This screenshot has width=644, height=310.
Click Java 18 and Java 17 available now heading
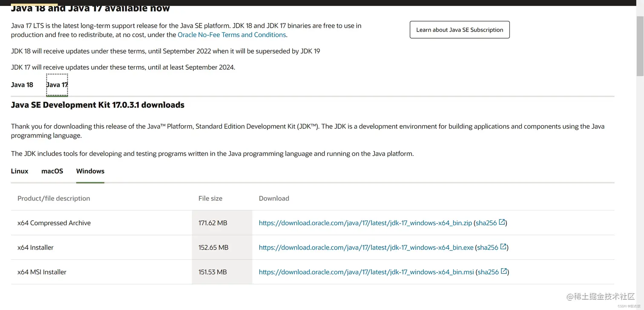coord(90,9)
